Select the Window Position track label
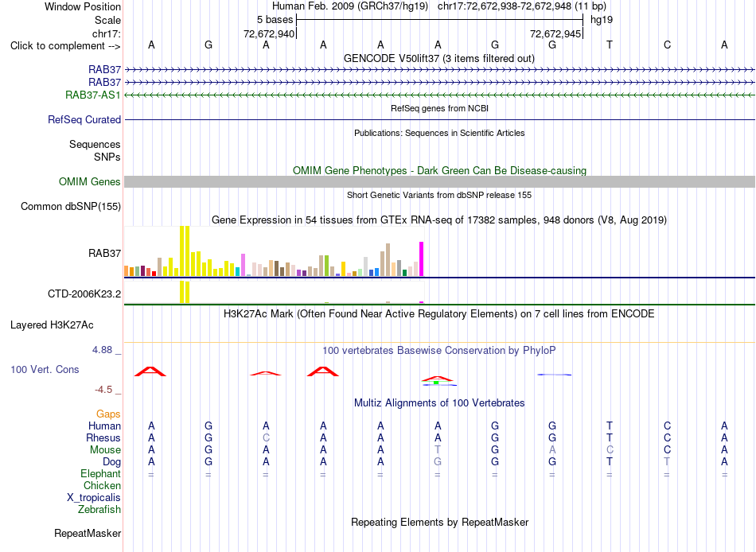The image size is (756, 552). 83,6
